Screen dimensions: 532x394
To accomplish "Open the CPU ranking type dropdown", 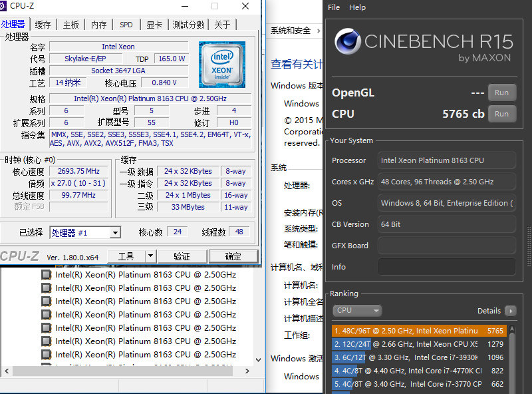I will pyautogui.click(x=357, y=310).
